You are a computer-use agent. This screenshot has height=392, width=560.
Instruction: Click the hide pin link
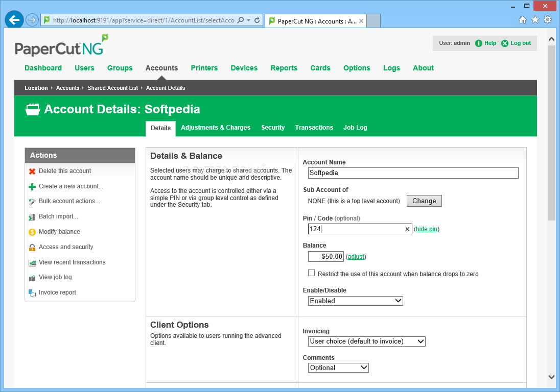pyautogui.click(x=427, y=229)
